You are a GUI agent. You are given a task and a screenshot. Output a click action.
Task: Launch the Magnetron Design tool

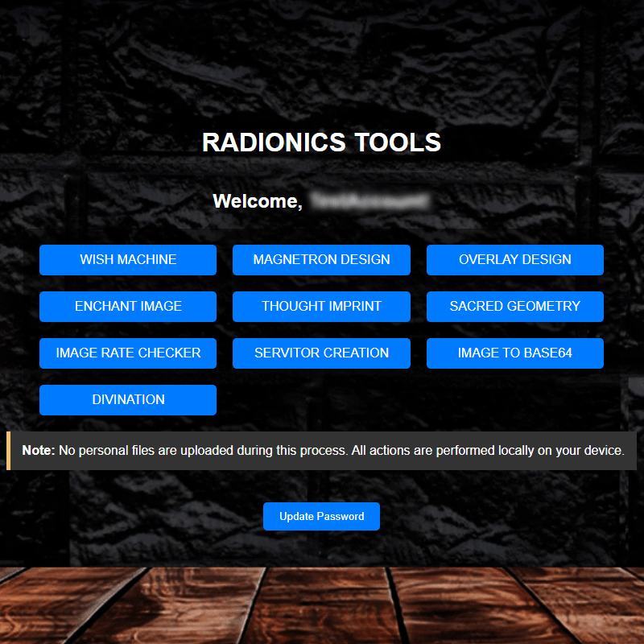pos(321,260)
